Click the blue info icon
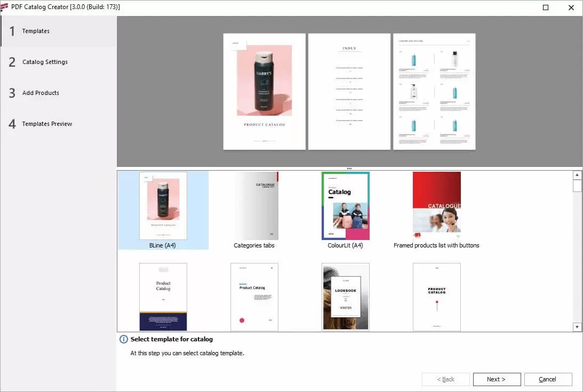 point(124,339)
